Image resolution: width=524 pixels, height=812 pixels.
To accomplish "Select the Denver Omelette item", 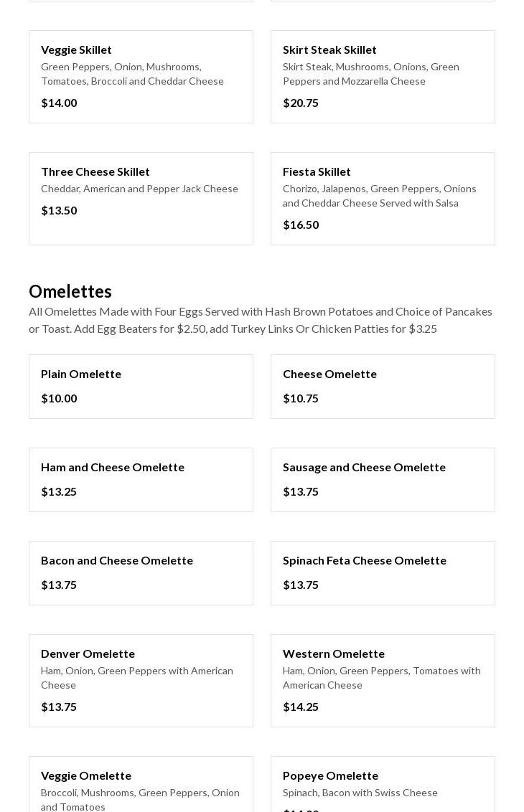I will (141, 680).
